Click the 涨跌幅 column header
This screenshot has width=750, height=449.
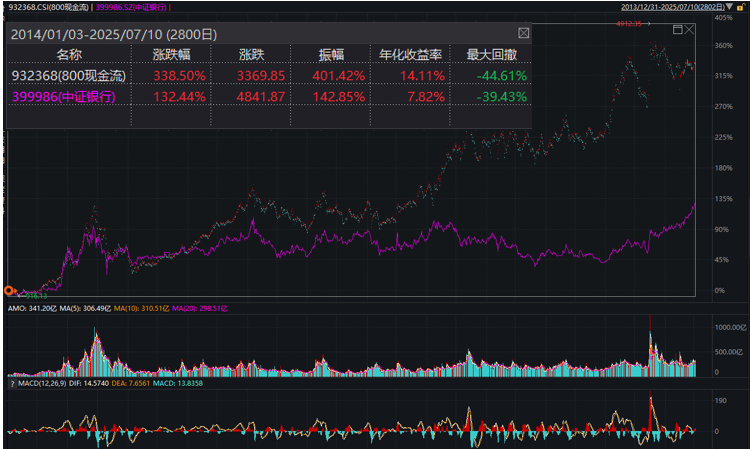172,54
